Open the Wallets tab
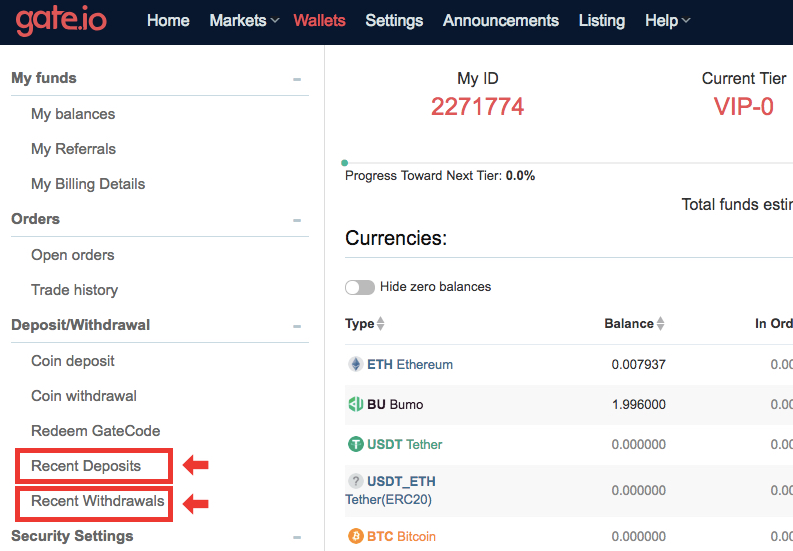793x551 pixels. [x=320, y=21]
